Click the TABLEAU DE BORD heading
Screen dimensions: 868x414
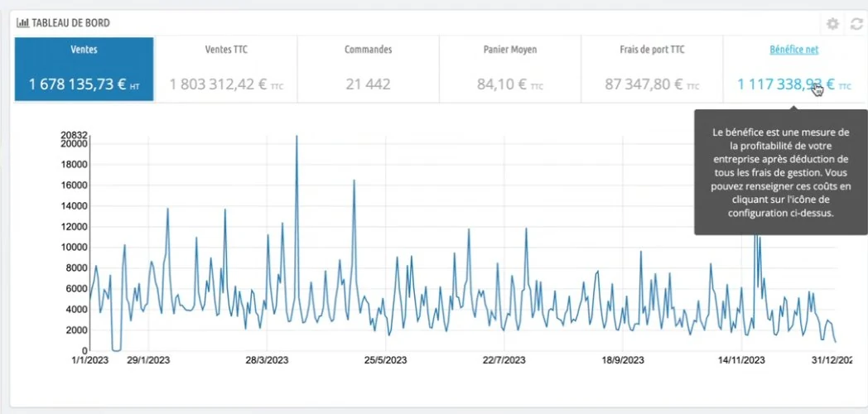[71, 23]
